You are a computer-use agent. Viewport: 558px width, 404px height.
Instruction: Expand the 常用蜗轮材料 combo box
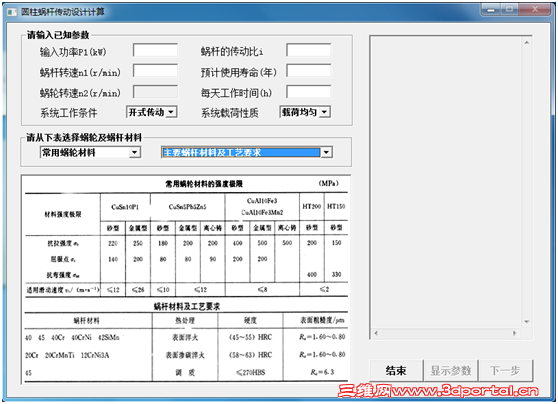point(134,153)
